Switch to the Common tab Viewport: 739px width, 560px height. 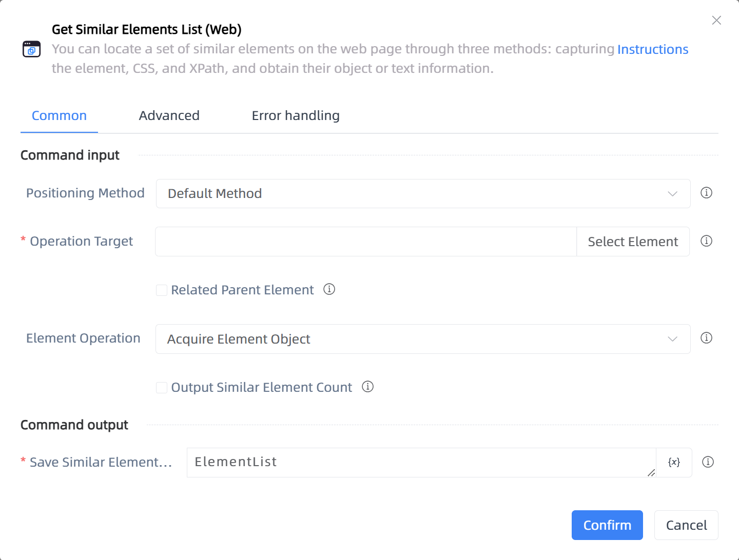pos(59,116)
